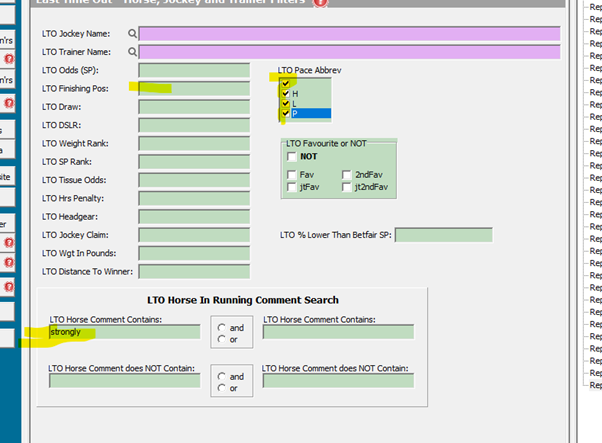Open LTO Jockey Name search magnifier
Image resolution: width=602 pixels, height=443 pixels.
[x=132, y=34]
